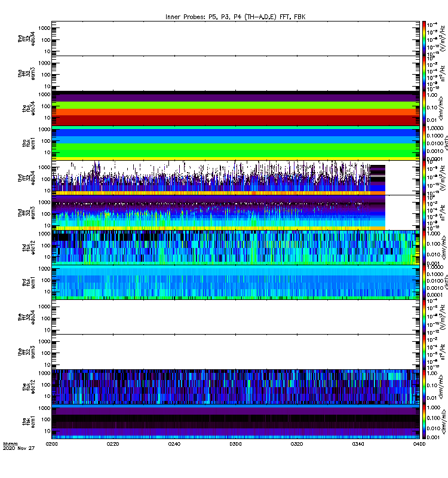Click the 0320 time axis label
This screenshot has height=478, width=448.
pyautogui.click(x=297, y=444)
